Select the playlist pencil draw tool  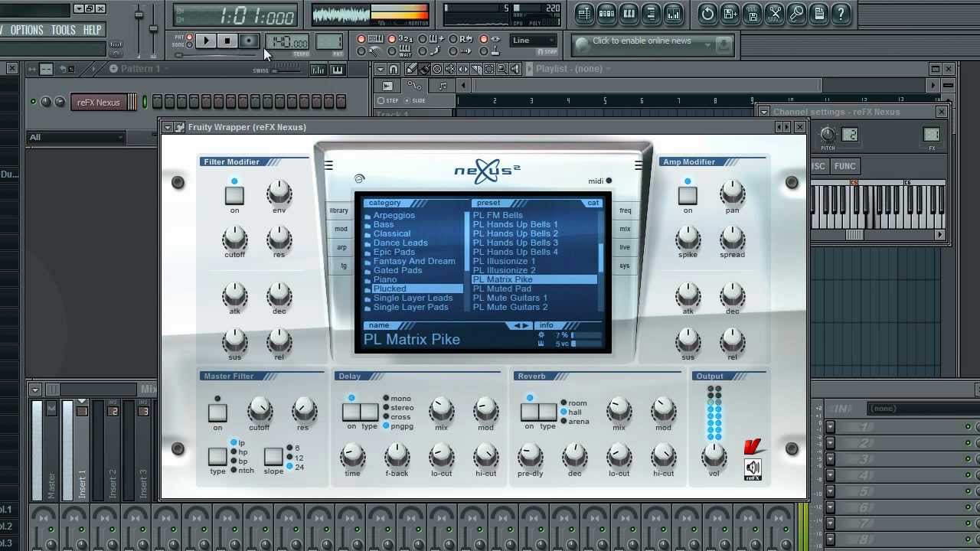tap(412, 69)
